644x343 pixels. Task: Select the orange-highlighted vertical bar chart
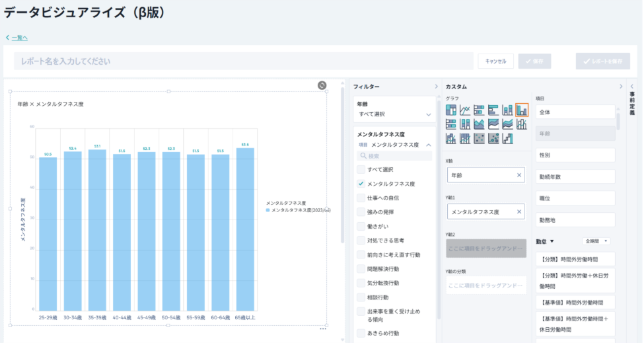click(522, 110)
